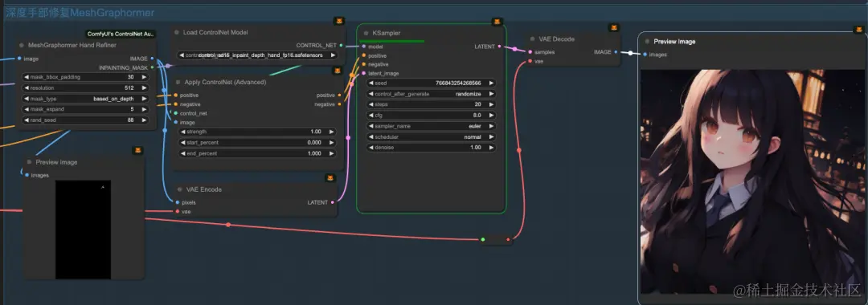The width and height of the screenshot is (868, 305).
Task: Open control_after_generate randomize selector
Action: pos(432,94)
